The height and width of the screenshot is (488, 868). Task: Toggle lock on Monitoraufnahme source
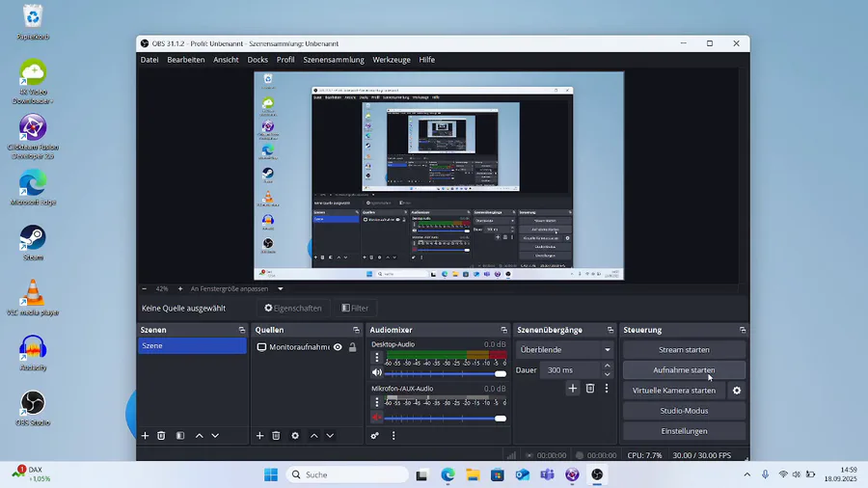tap(353, 347)
